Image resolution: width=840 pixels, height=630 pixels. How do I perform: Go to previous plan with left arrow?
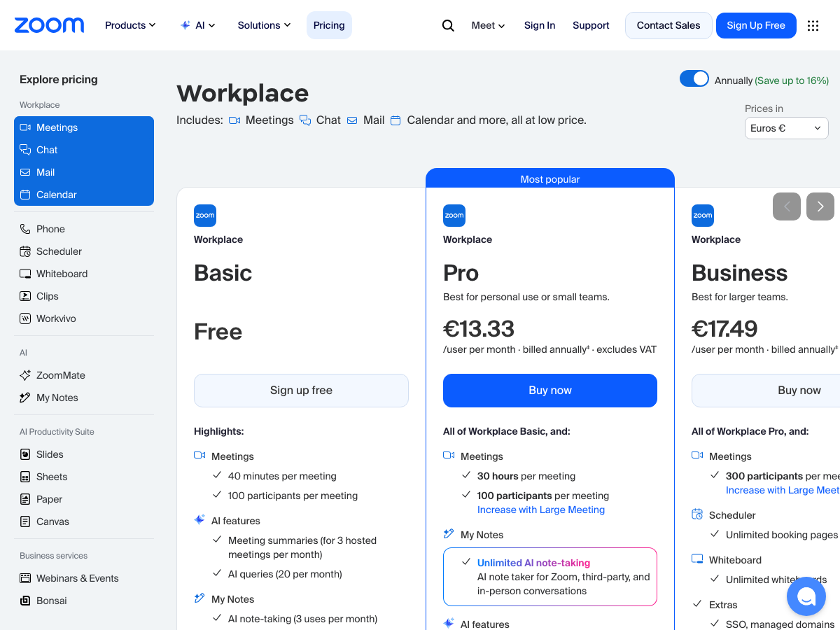pyautogui.click(x=787, y=206)
